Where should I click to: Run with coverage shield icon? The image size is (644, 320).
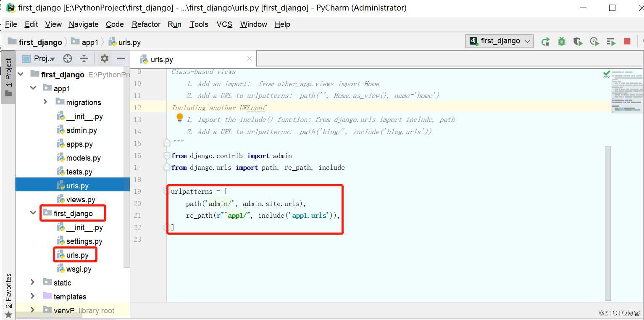(x=578, y=41)
